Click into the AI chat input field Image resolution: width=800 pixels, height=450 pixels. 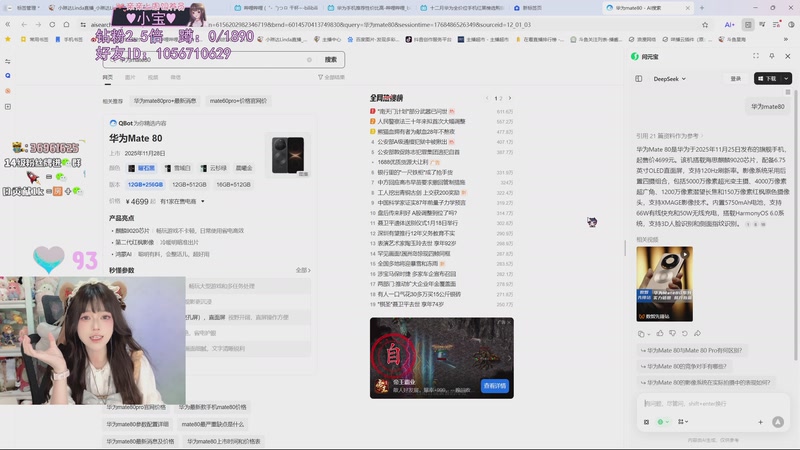click(x=712, y=404)
